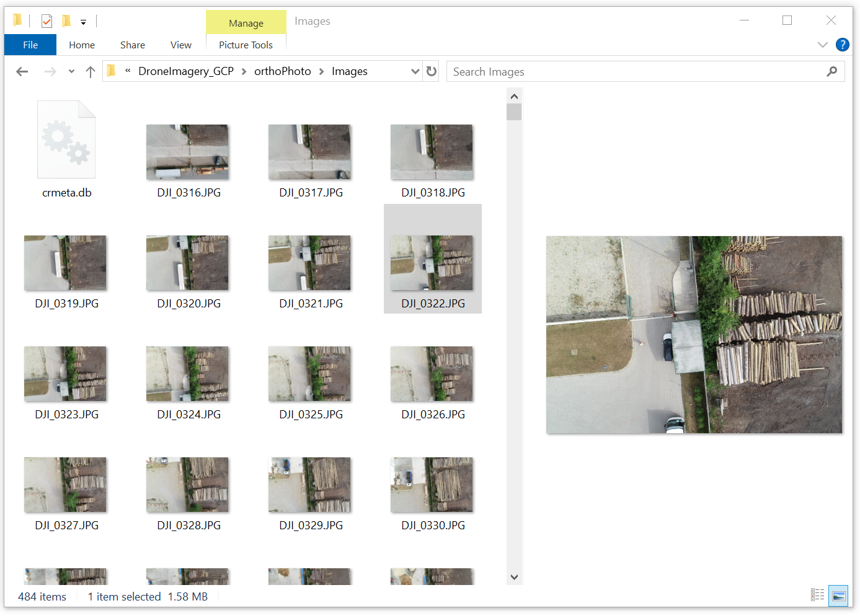Select thumbnail DJI_0319.JPG
This screenshot has height=616, width=860.
point(65,263)
